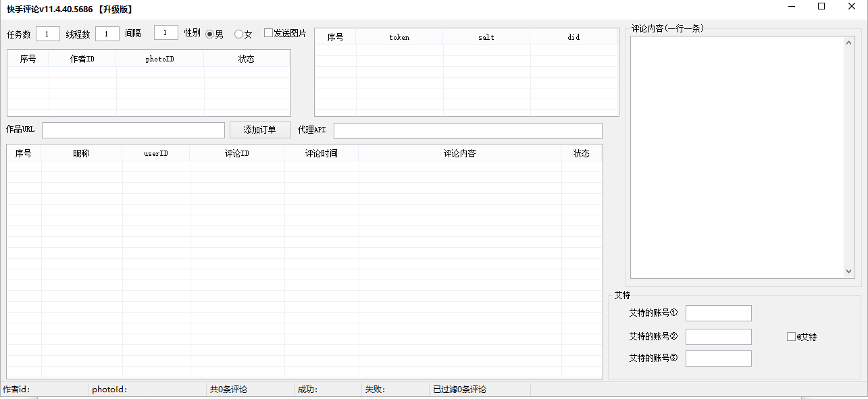Select the 男 gender radio button
The height and width of the screenshot is (399, 868).
[x=210, y=34]
